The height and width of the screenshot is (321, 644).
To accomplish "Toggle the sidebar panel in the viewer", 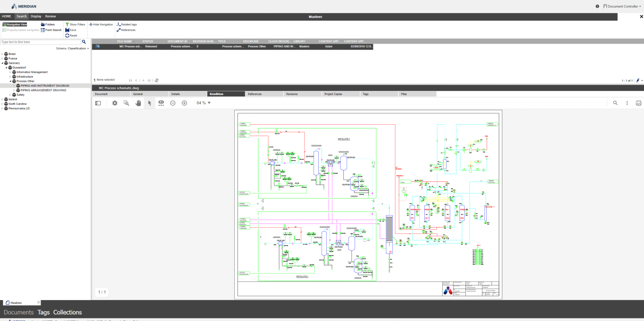I will pos(98,103).
